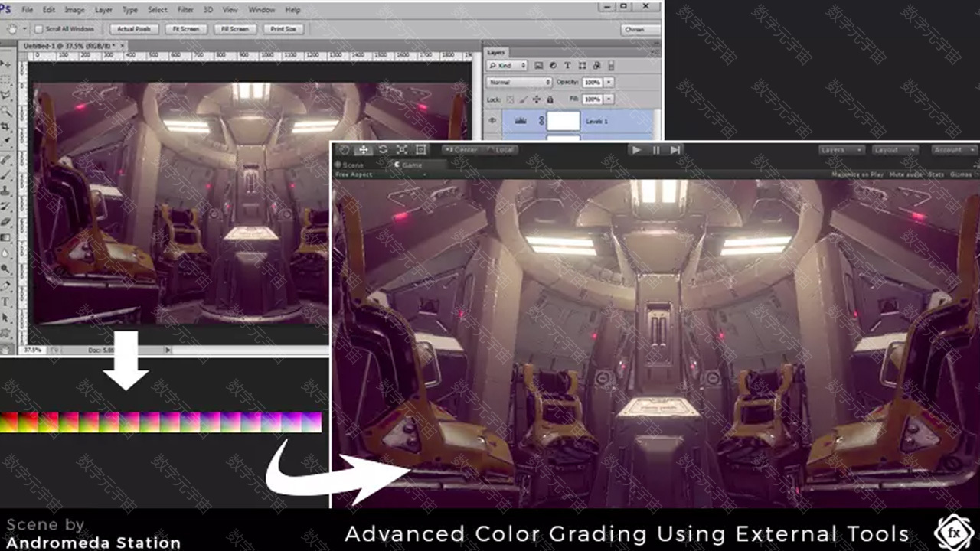Toggle lock image pixels brush icon
Screen dimensions: 980x551
523,99
